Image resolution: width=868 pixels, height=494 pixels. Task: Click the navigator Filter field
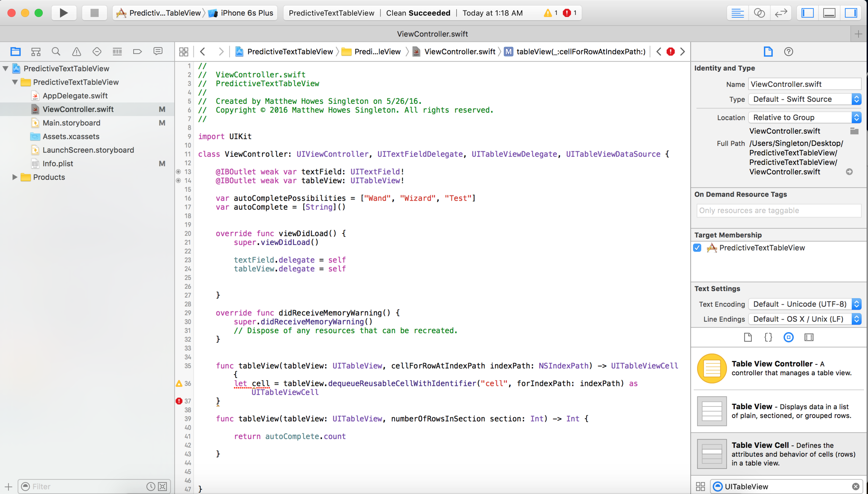(x=87, y=486)
